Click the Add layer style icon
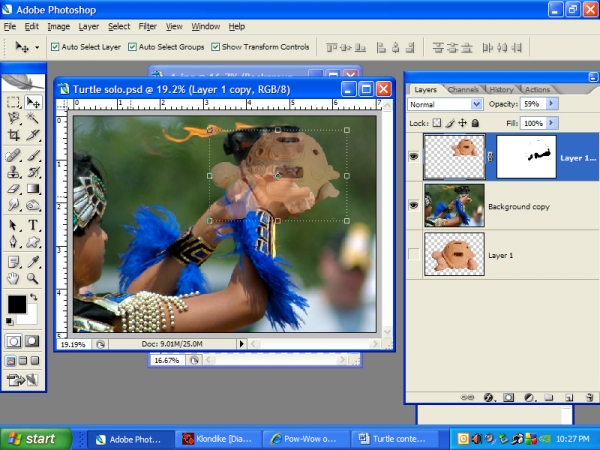Image resolution: width=600 pixels, height=450 pixels. point(488,398)
